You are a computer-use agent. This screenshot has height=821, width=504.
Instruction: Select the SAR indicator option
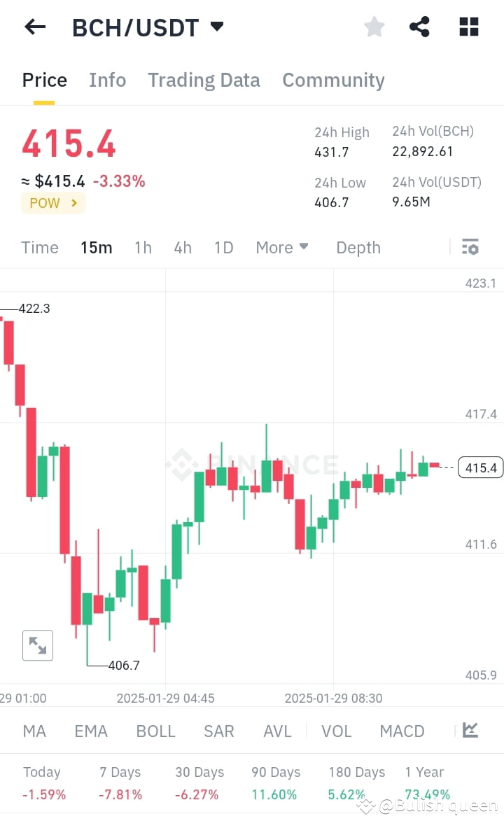pyautogui.click(x=218, y=730)
